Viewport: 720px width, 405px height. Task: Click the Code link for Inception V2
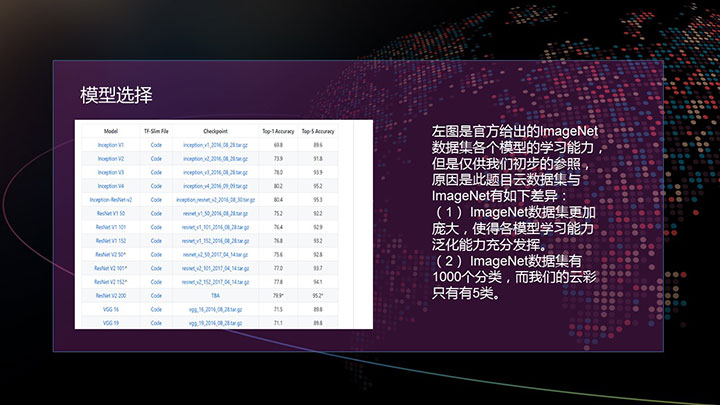coord(156,159)
